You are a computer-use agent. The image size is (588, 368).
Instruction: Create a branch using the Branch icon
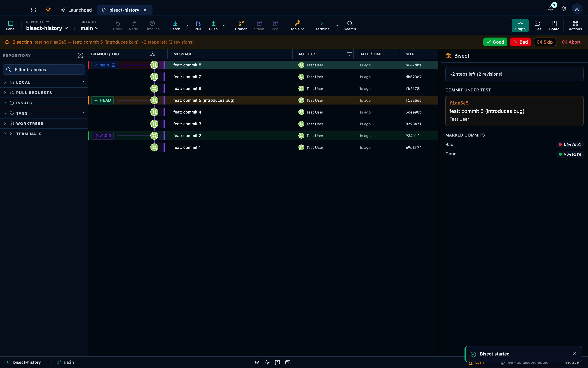tap(241, 26)
